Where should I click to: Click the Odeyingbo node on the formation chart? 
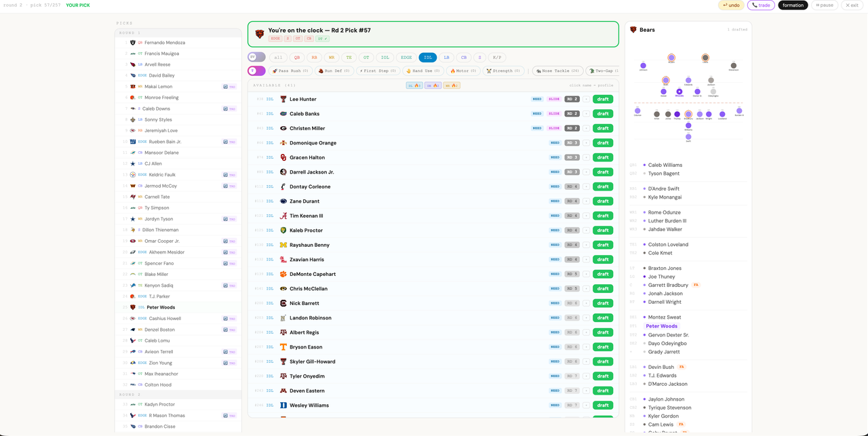pyautogui.click(x=713, y=92)
